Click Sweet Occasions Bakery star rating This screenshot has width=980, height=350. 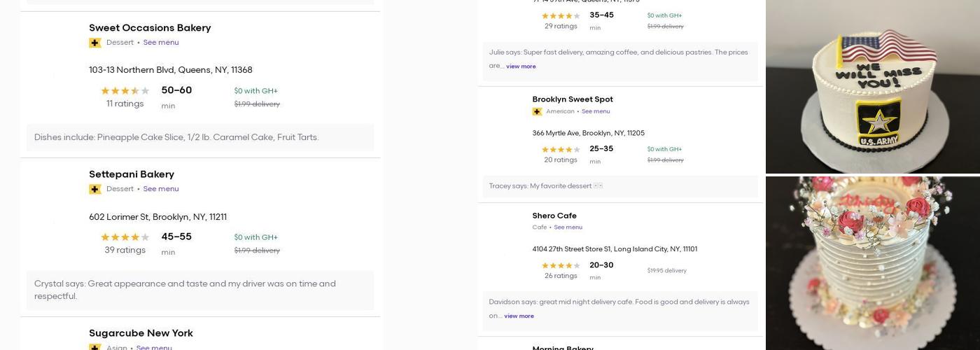pyautogui.click(x=125, y=91)
